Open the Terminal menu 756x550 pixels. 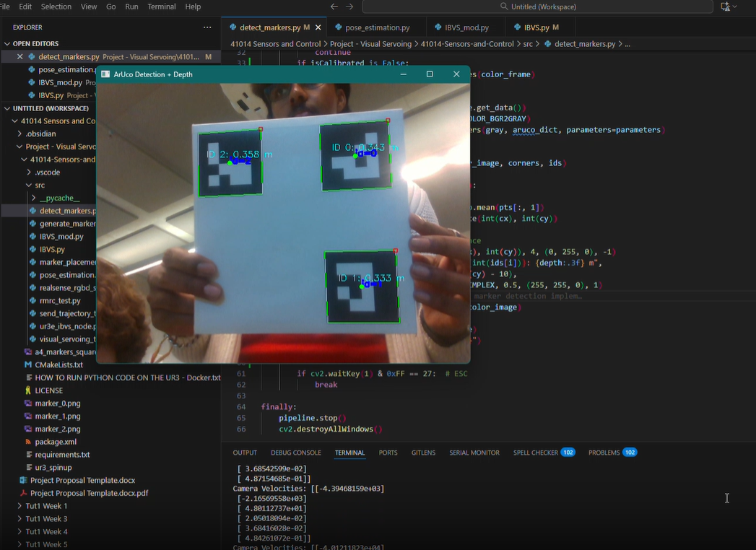point(162,6)
